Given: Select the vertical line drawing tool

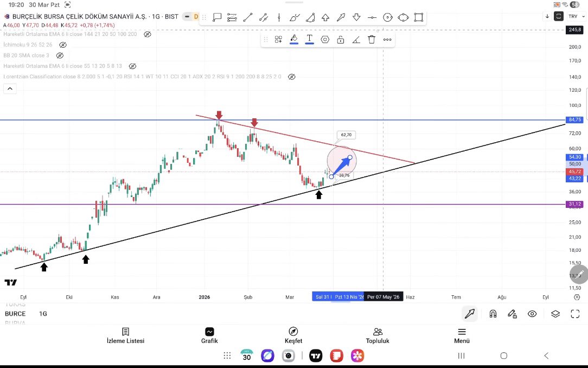Looking at the screenshot, I should [279, 17].
